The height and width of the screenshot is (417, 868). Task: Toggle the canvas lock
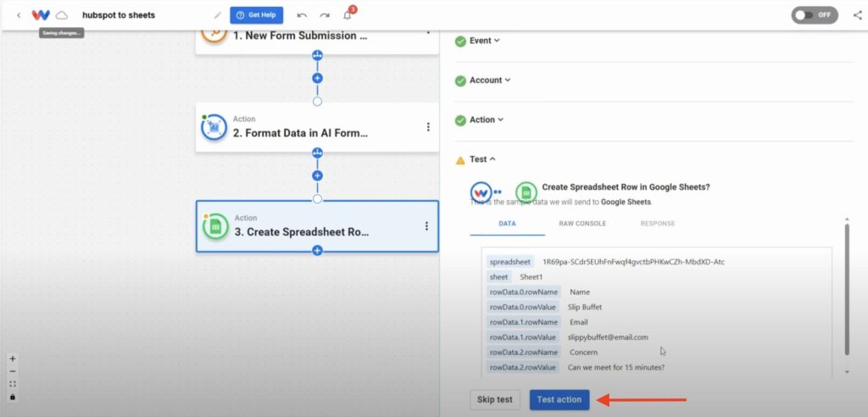pos(13,397)
